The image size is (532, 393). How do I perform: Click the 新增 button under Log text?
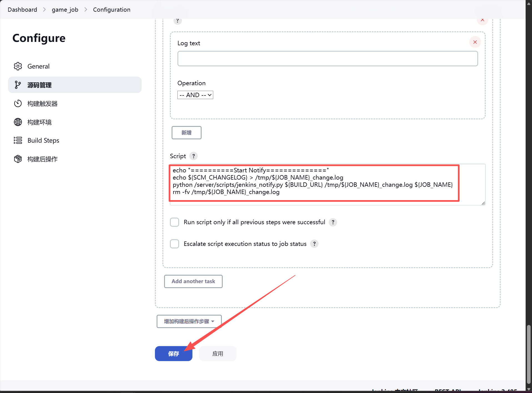pyautogui.click(x=187, y=133)
